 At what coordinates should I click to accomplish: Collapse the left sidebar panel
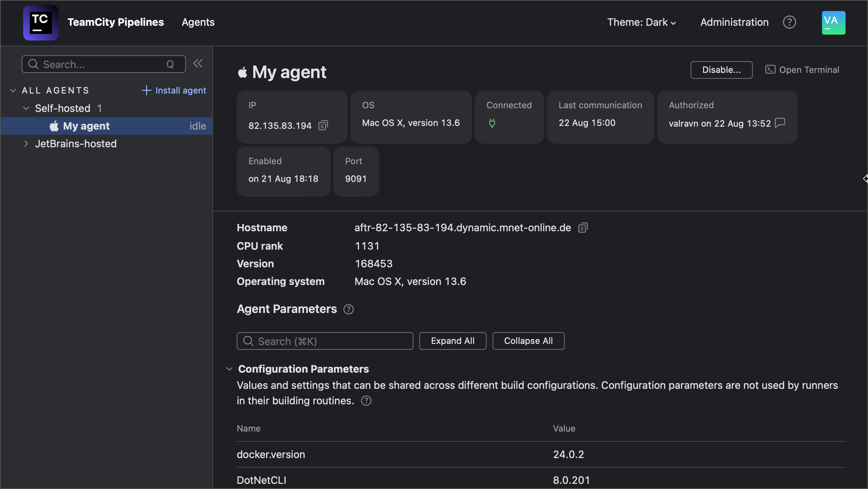pos(198,63)
